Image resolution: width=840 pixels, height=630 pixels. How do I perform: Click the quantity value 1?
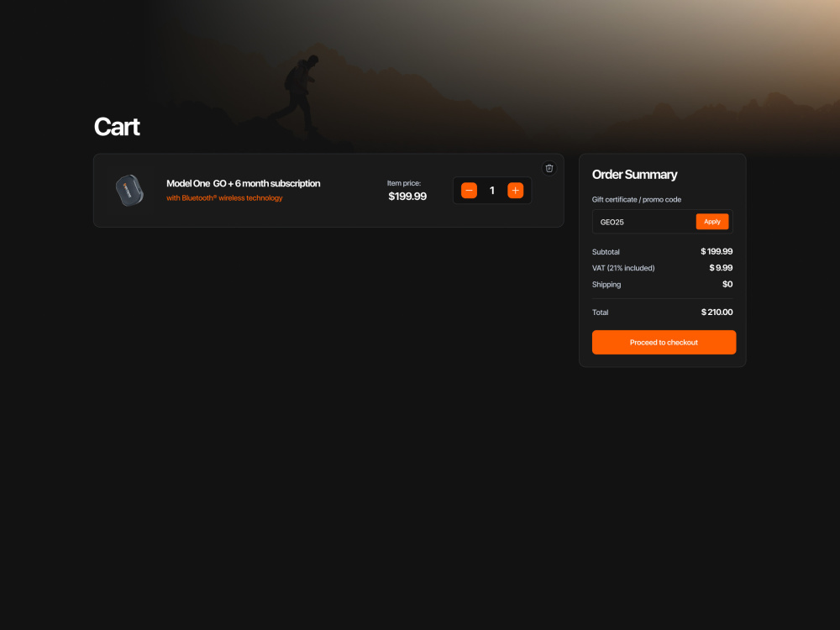491,190
